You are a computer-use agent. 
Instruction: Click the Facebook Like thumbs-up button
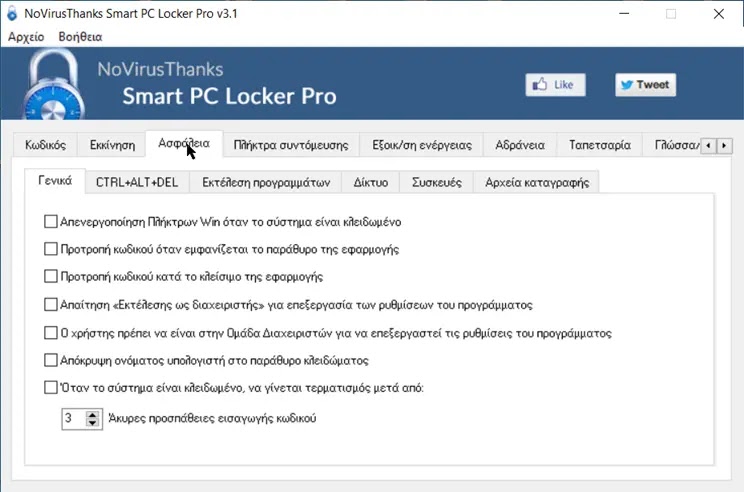click(x=555, y=85)
